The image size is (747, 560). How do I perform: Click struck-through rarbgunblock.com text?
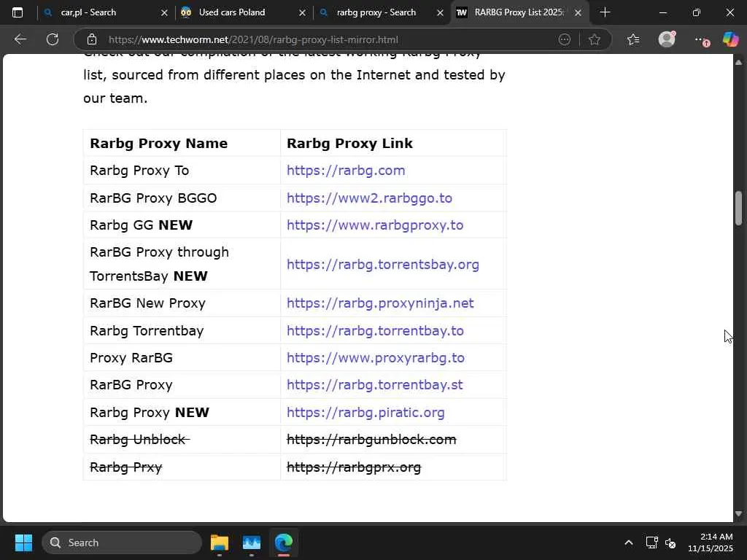[371, 440]
